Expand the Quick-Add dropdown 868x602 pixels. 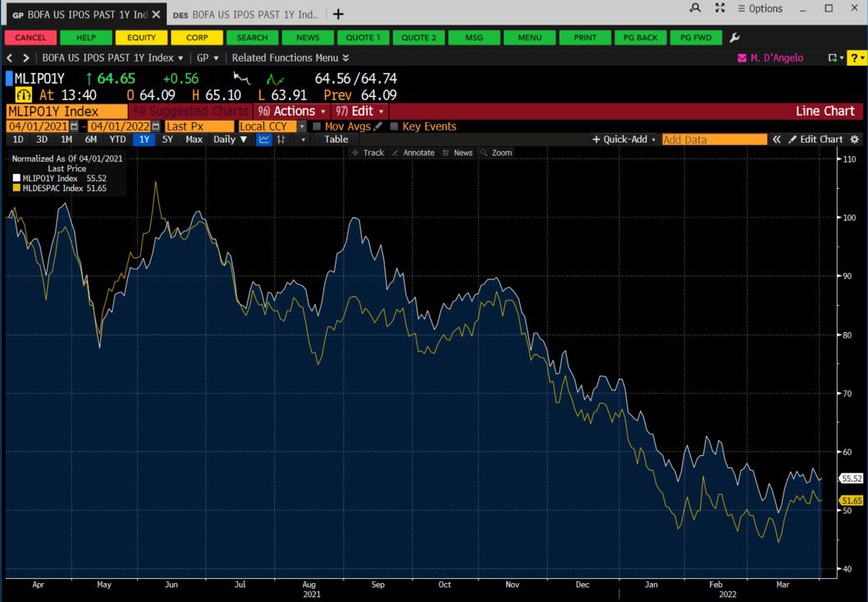pos(624,139)
